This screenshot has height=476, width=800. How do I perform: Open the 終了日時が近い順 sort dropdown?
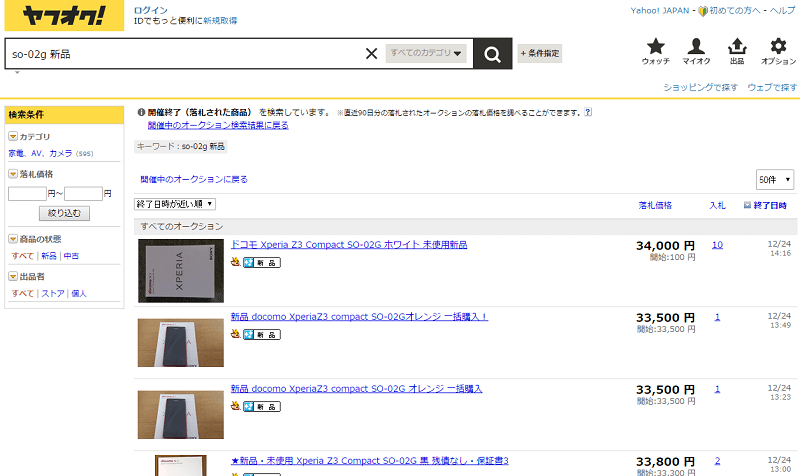(x=175, y=204)
